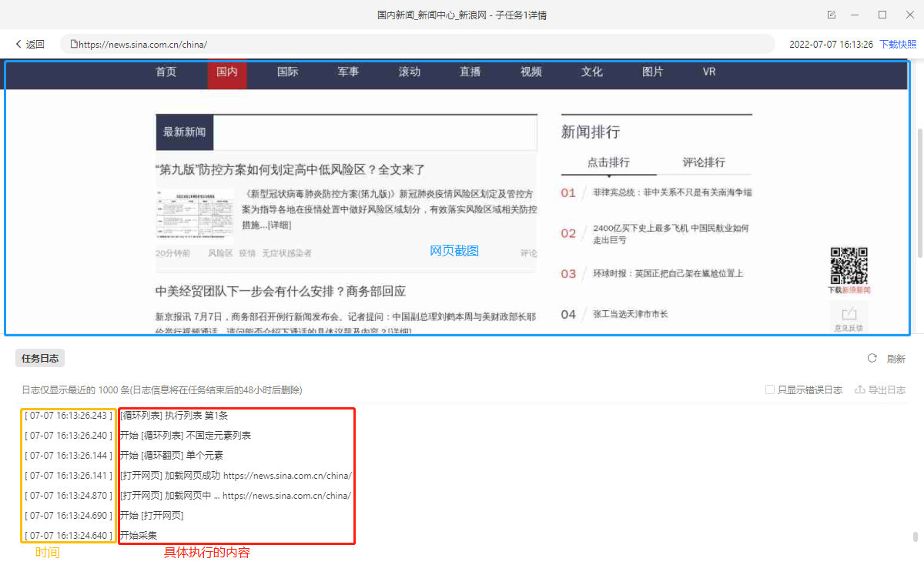Click the edit icon in the title bar
The height and width of the screenshot is (565, 924).
pyautogui.click(x=832, y=15)
